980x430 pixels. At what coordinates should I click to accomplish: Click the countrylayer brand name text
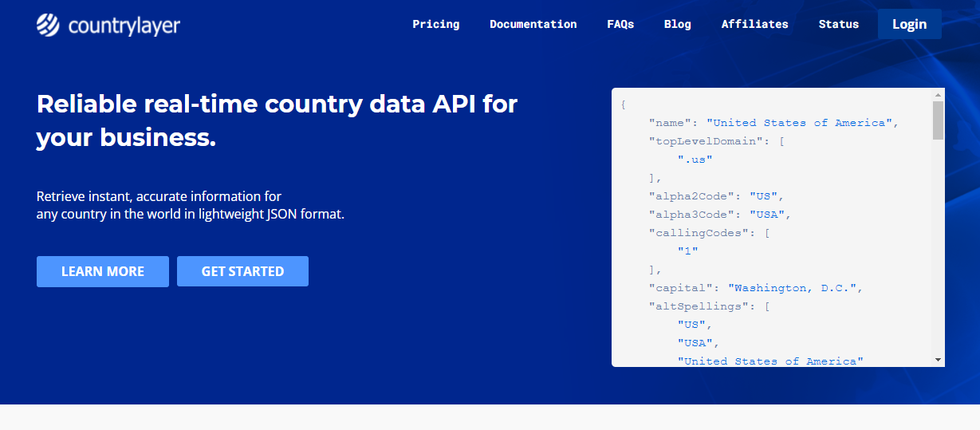tap(124, 26)
